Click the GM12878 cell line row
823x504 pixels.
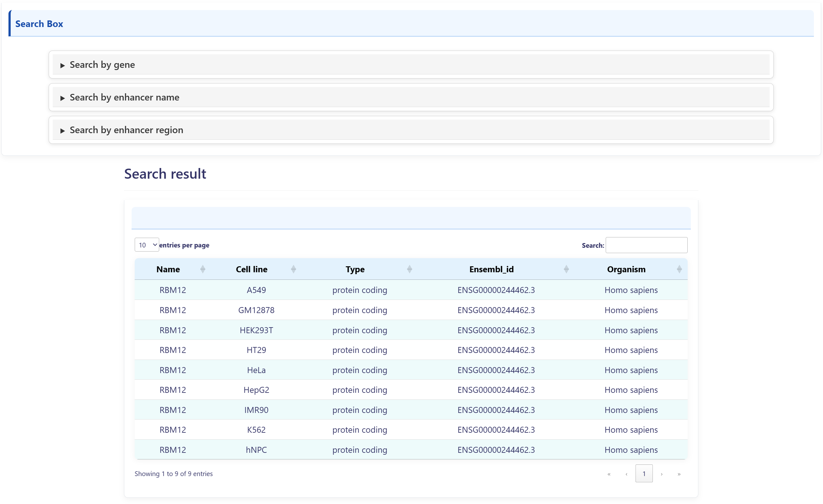[x=256, y=310]
